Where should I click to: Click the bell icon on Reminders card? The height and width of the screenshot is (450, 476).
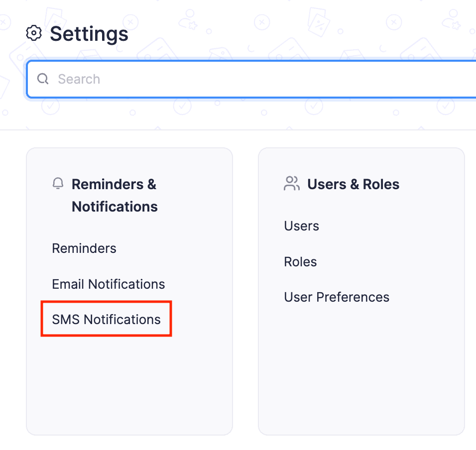58,183
